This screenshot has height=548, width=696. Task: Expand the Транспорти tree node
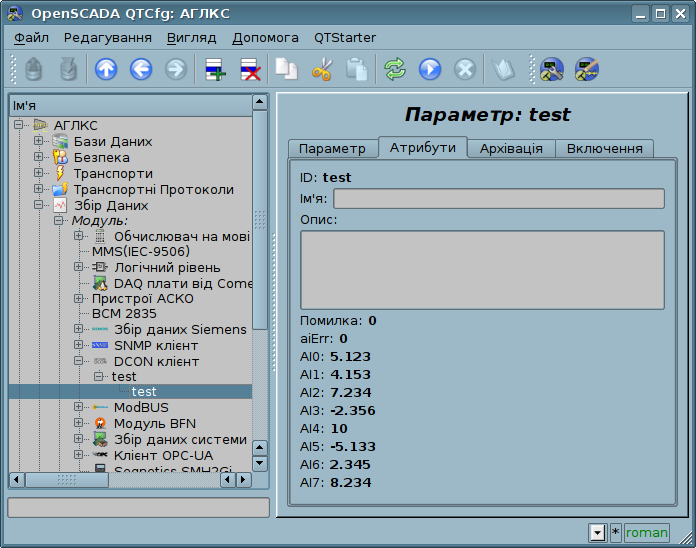[x=39, y=173]
